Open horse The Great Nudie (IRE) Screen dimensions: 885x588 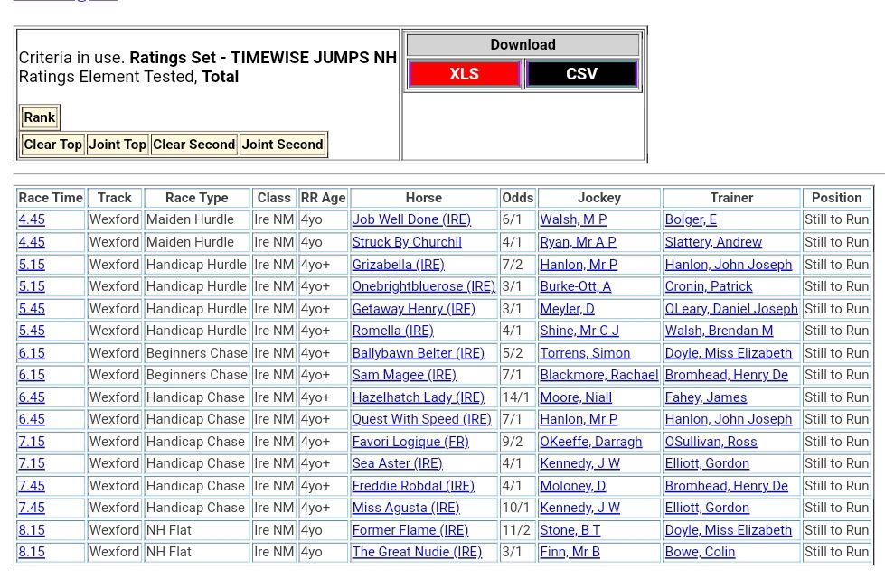tap(417, 552)
